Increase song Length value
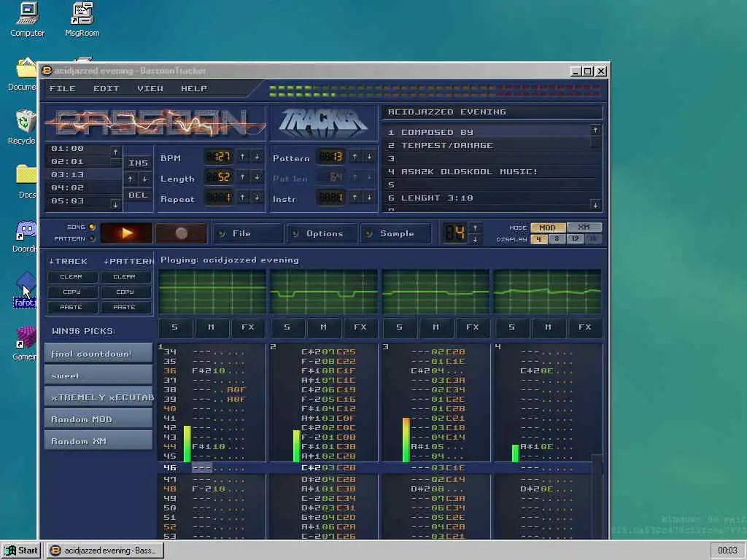Screen dimensions: 747x560 242,177
